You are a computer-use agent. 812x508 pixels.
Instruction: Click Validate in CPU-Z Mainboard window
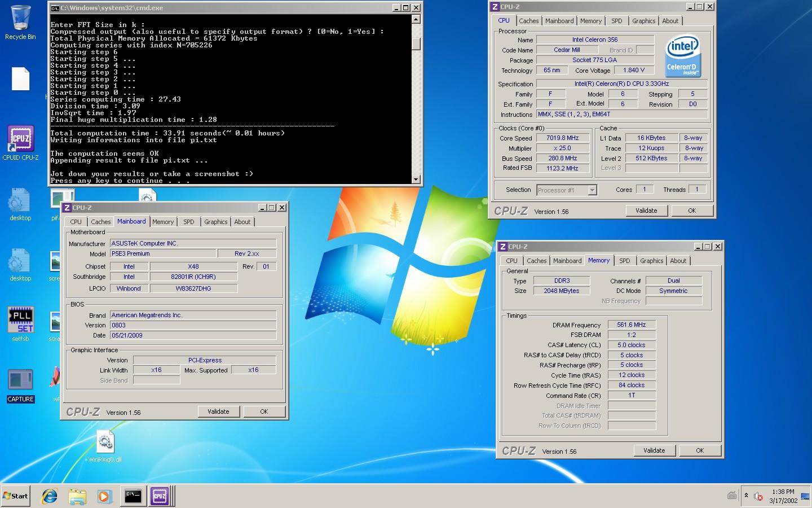(219, 411)
